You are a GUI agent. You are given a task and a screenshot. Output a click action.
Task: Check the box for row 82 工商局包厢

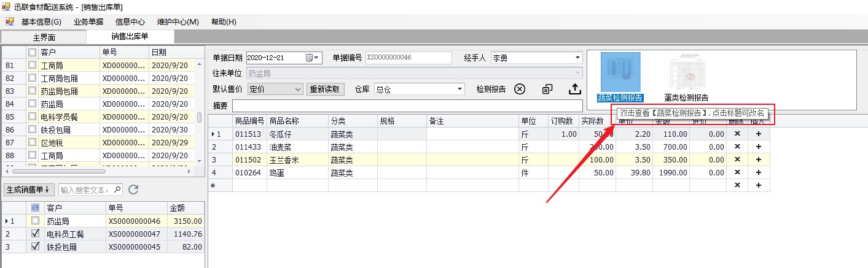pyautogui.click(x=32, y=78)
